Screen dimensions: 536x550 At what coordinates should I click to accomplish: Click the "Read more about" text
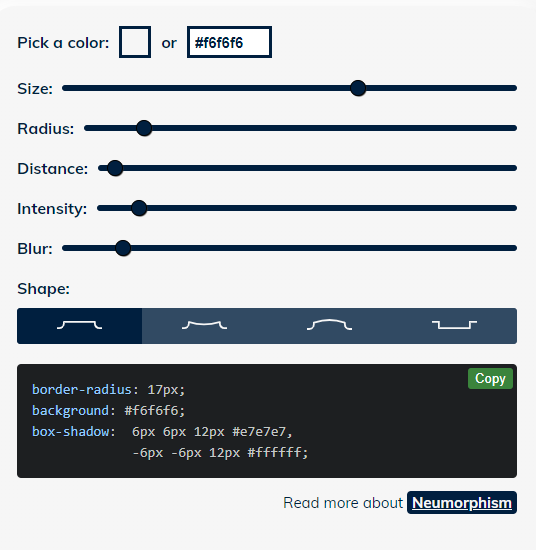(343, 503)
